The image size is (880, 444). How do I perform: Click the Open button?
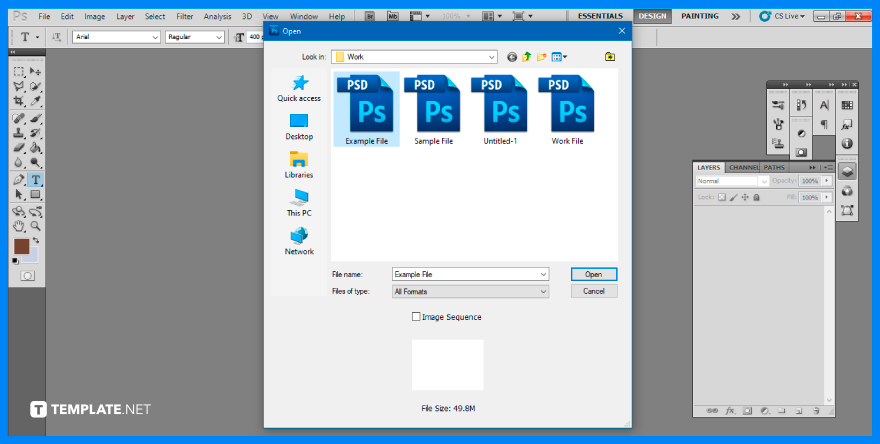pos(593,274)
